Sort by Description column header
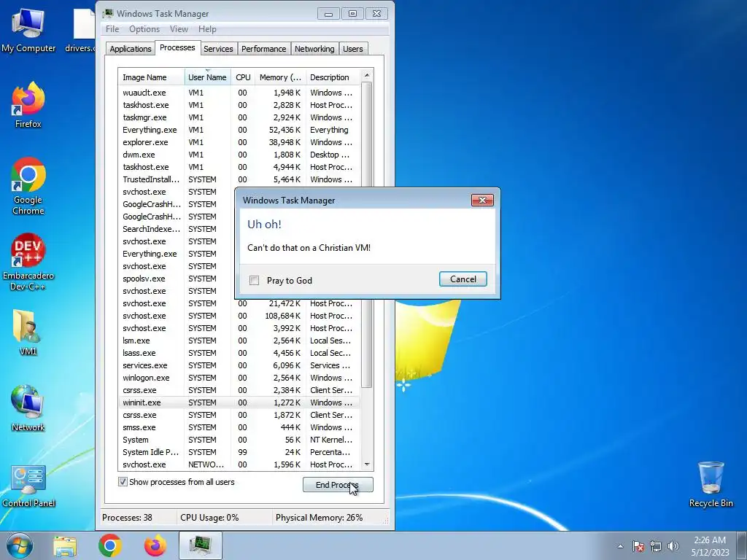This screenshot has width=747, height=560. click(x=333, y=77)
